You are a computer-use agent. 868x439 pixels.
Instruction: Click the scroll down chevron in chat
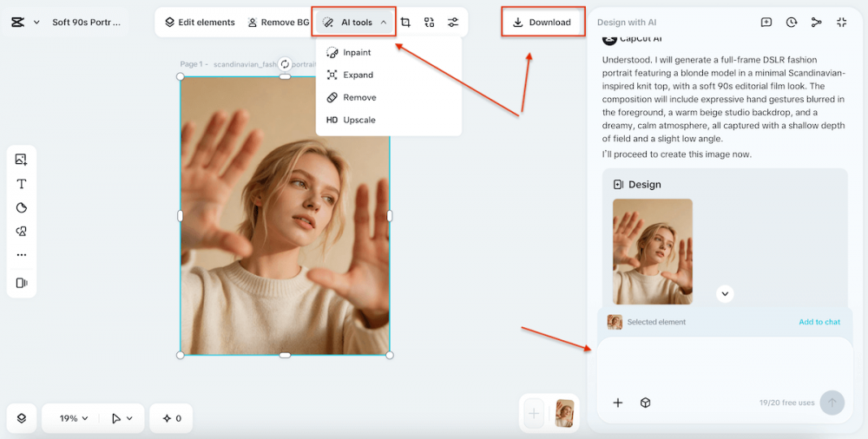(x=725, y=293)
